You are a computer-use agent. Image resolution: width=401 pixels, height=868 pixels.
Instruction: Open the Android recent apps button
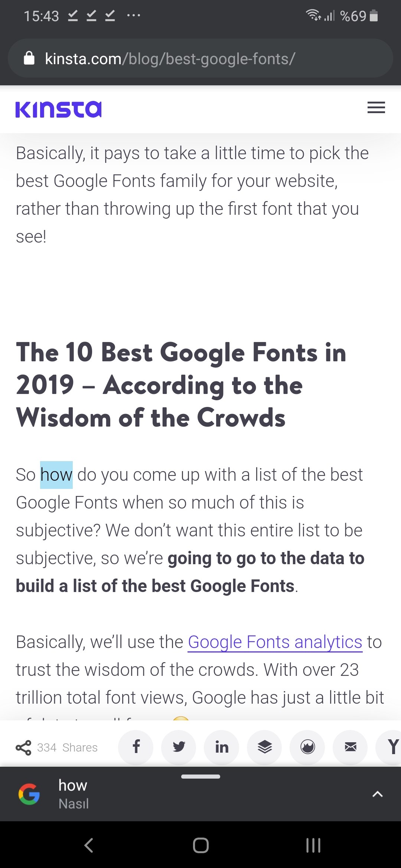(x=313, y=845)
